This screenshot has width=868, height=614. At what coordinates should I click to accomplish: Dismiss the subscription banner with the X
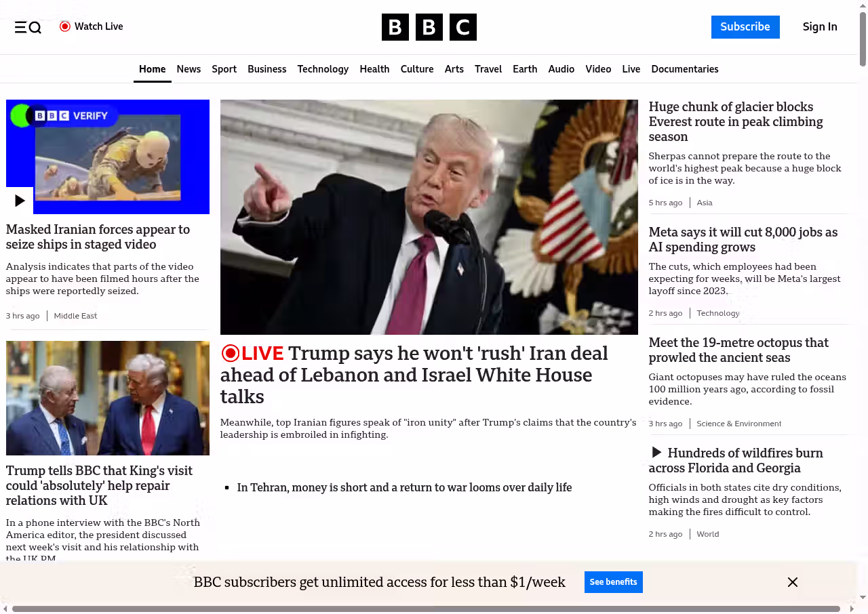click(792, 582)
